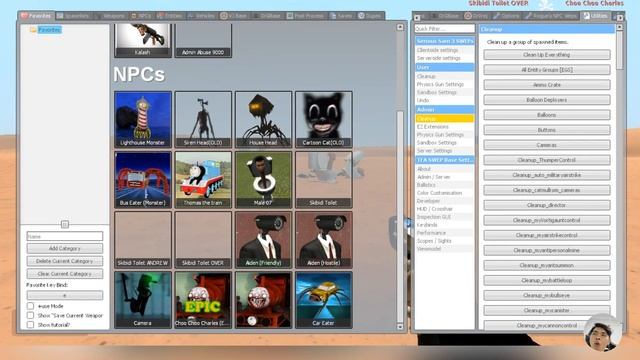Spawn Aiden (Hostile) cameraman NPC
Screen dimensions: 640x360
[323, 240]
